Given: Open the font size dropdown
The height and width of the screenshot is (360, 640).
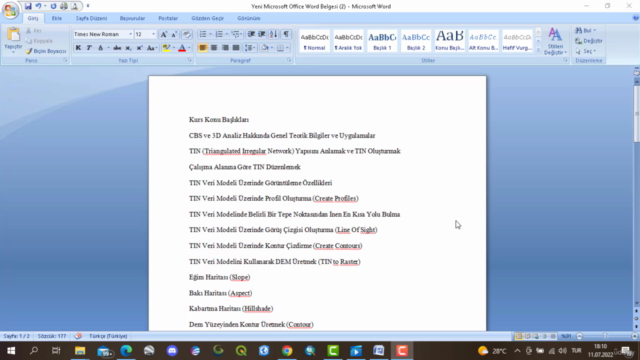Looking at the screenshot, I should tap(153, 34).
